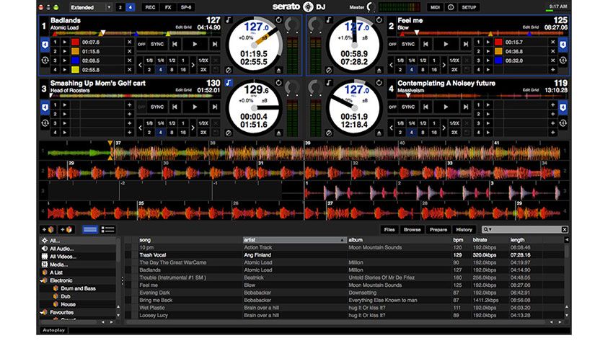
Task: Click the yellow cue swatch at 02:55.8
Action: click(x=75, y=70)
